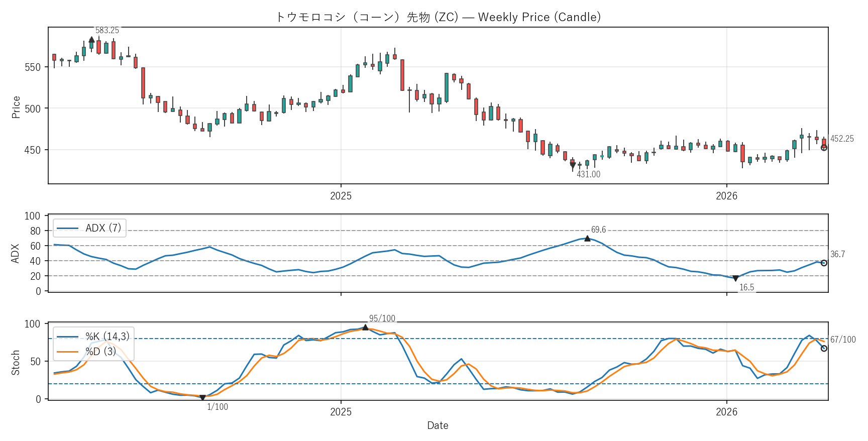This screenshot has width=868, height=441.
Task: Click the stochastic peak marker at 95/100
Action: point(365,327)
